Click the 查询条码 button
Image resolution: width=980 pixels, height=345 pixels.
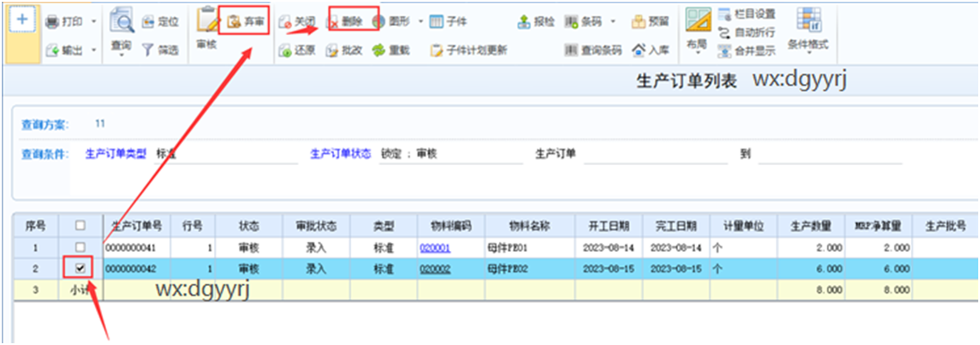click(x=594, y=50)
